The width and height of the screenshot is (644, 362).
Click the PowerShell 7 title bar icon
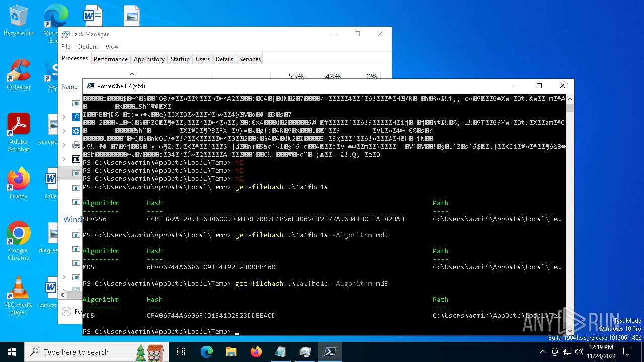(x=90, y=86)
